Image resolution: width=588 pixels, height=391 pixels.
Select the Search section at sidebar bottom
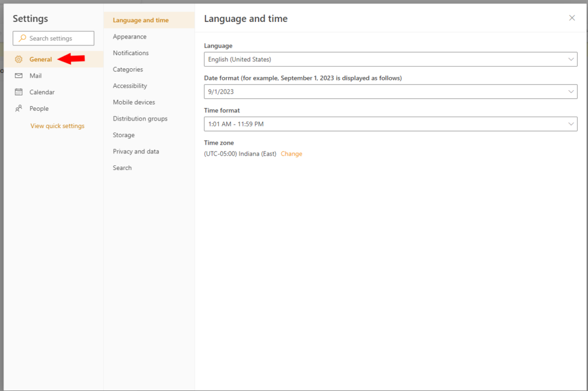[x=122, y=168]
